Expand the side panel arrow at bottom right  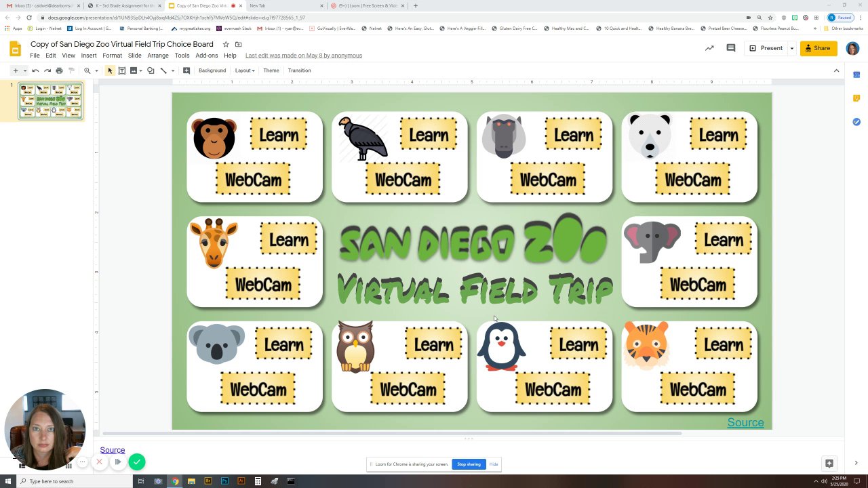point(856,463)
